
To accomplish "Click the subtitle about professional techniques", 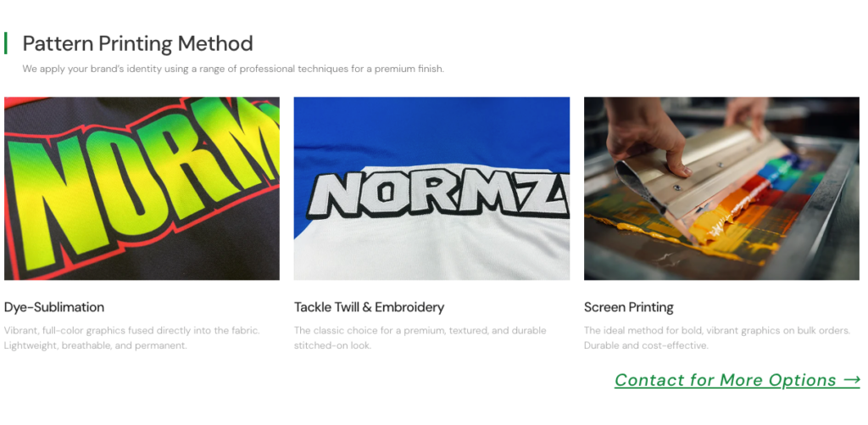I will 233,70.
